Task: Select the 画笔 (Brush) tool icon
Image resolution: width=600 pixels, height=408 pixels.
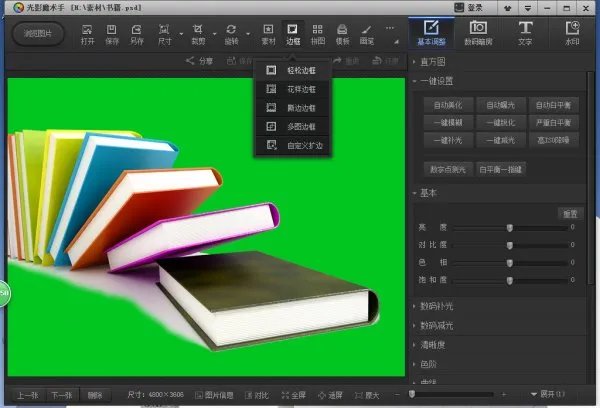Action: coord(367,33)
